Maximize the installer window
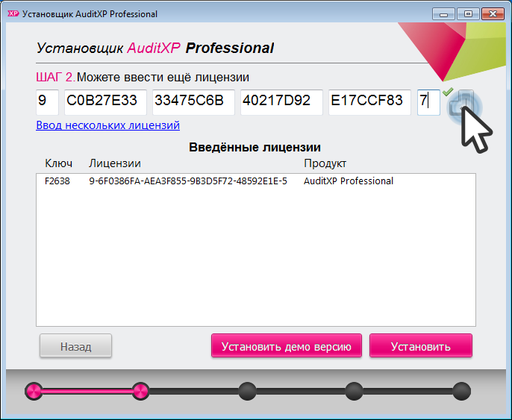Image resolution: width=512 pixels, height=420 pixels. pos(468,14)
